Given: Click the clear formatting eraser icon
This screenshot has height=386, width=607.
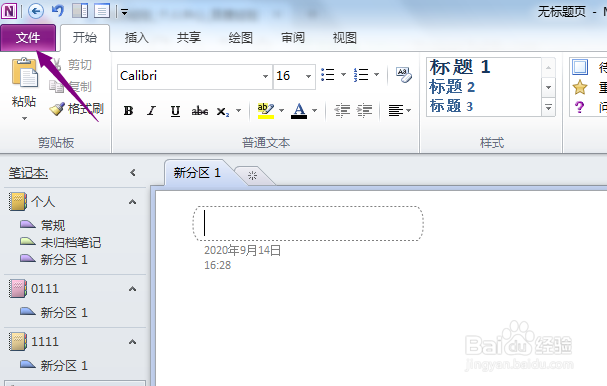Looking at the screenshot, I should click(404, 75).
